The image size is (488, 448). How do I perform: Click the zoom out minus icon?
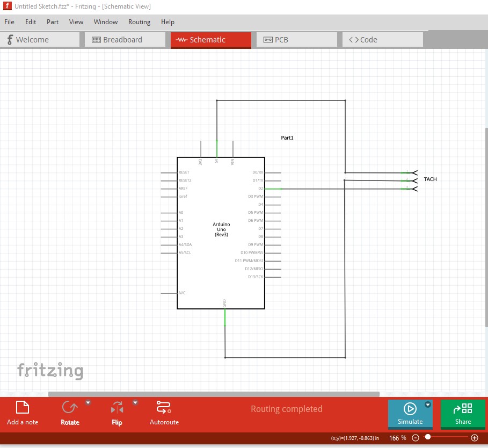click(x=416, y=438)
